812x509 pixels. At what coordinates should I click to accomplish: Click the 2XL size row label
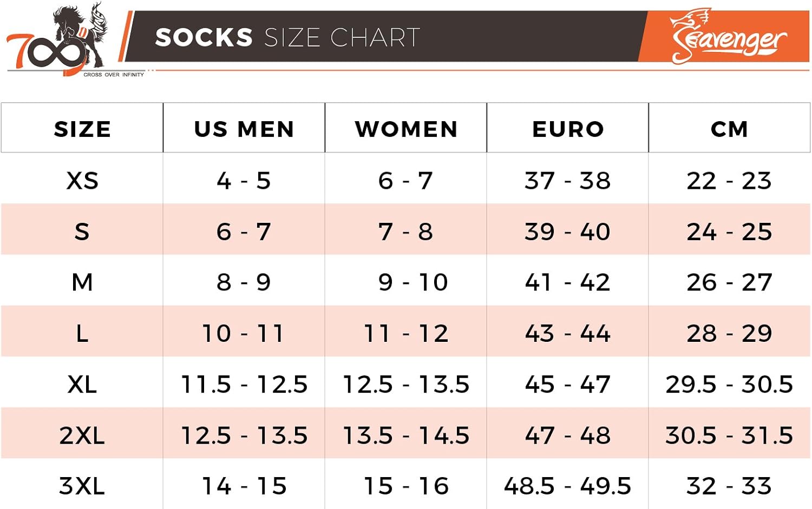(x=82, y=435)
